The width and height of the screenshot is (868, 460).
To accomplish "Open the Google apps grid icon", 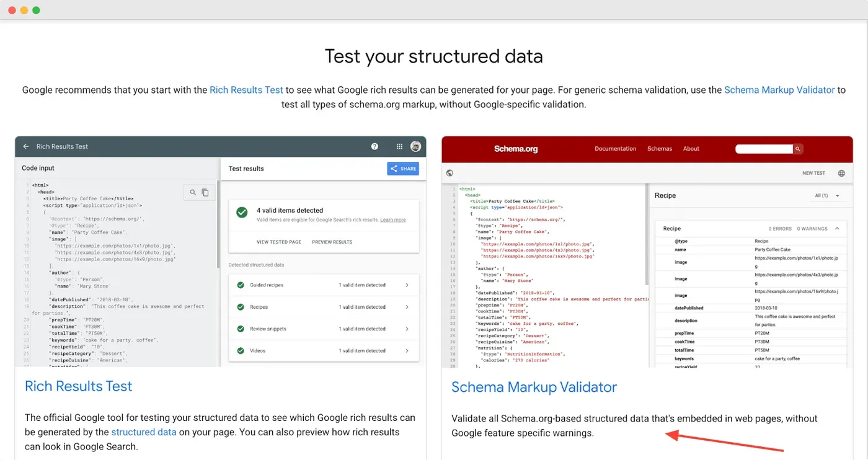I will click(399, 147).
